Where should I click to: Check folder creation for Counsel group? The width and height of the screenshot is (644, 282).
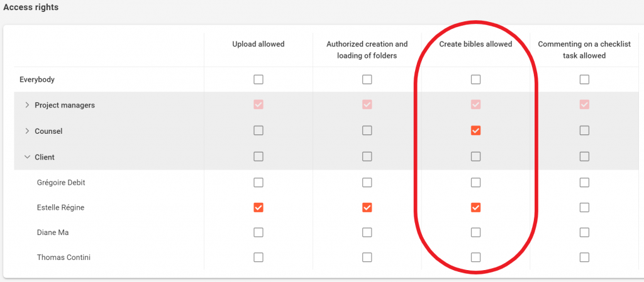pyautogui.click(x=367, y=131)
